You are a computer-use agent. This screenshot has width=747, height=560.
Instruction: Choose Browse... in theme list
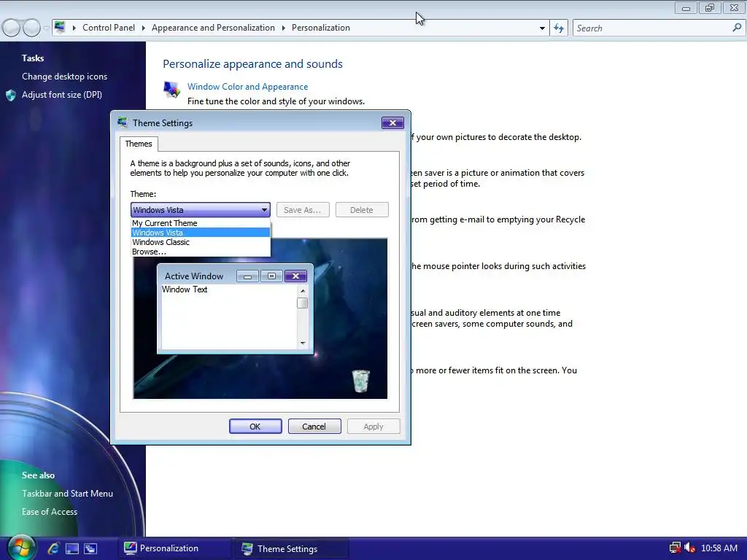click(201, 252)
